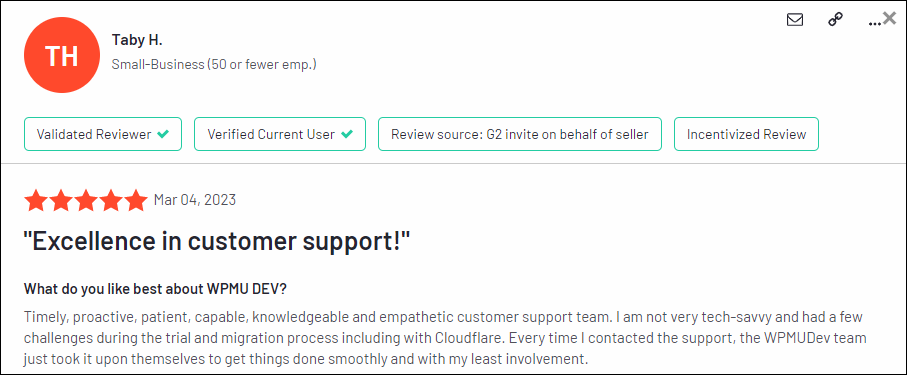Click the "What do you like best" heading
907x375 pixels.
155,288
